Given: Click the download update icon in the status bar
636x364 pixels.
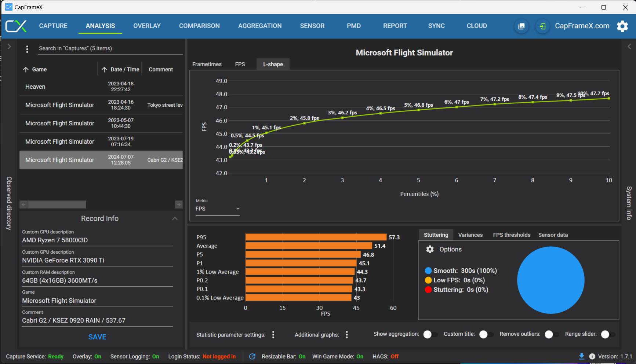Looking at the screenshot, I should pos(582,356).
